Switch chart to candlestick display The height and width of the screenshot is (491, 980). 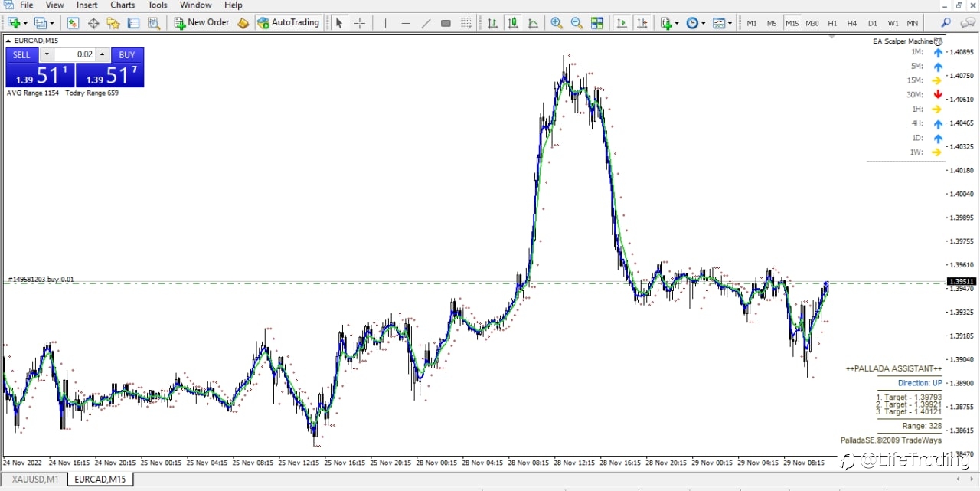(x=513, y=23)
